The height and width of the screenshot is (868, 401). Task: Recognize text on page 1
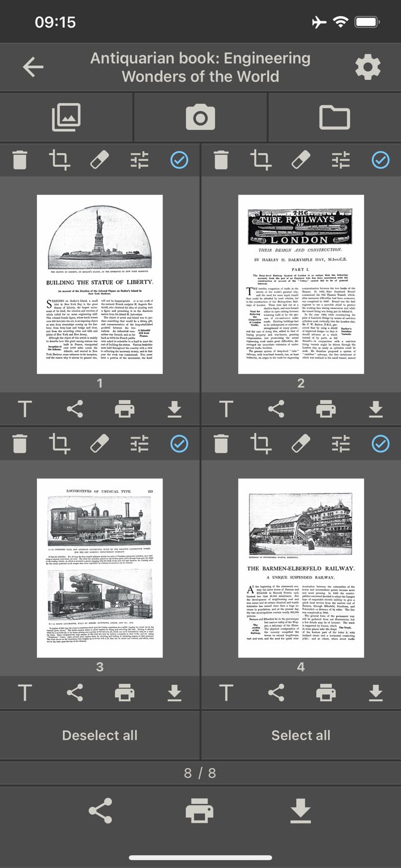pyautogui.click(x=25, y=409)
